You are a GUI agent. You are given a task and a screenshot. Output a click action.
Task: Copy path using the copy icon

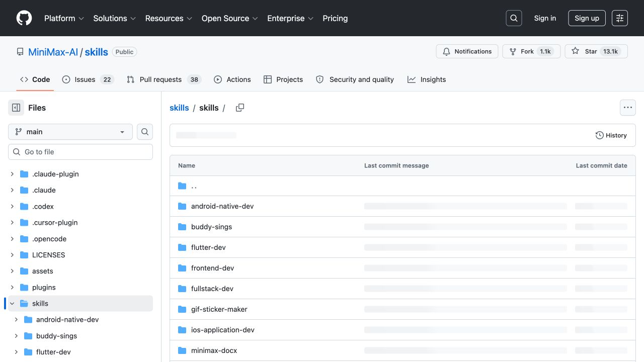[240, 108]
